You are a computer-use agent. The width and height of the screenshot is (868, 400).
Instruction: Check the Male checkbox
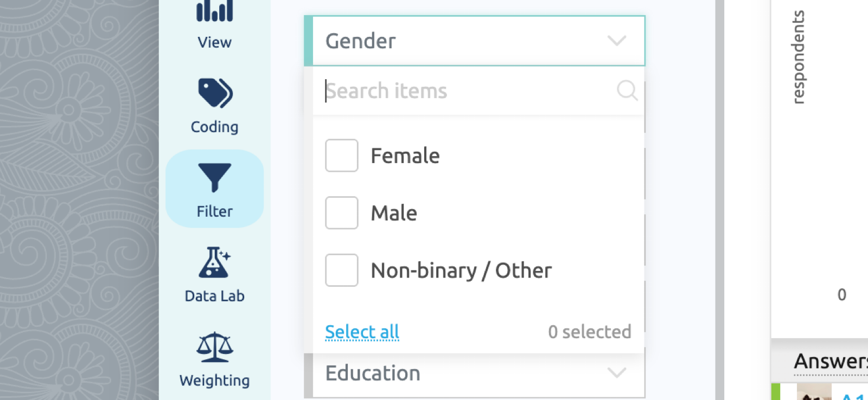(341, 213)
